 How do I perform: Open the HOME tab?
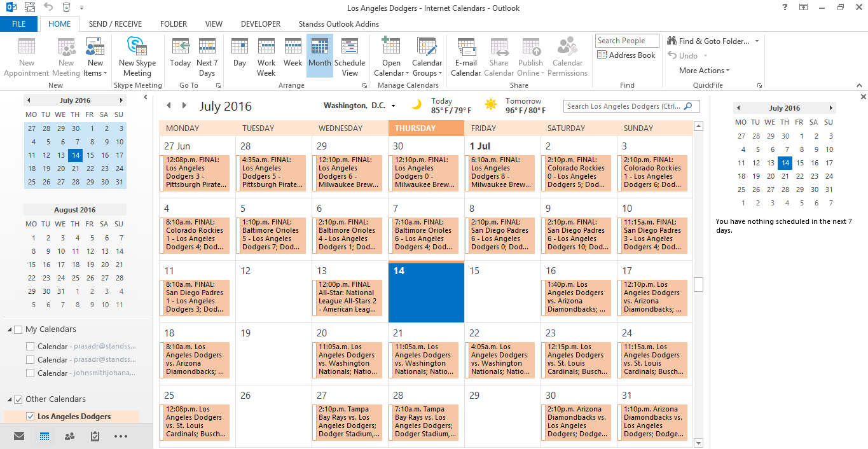point(60,24)
